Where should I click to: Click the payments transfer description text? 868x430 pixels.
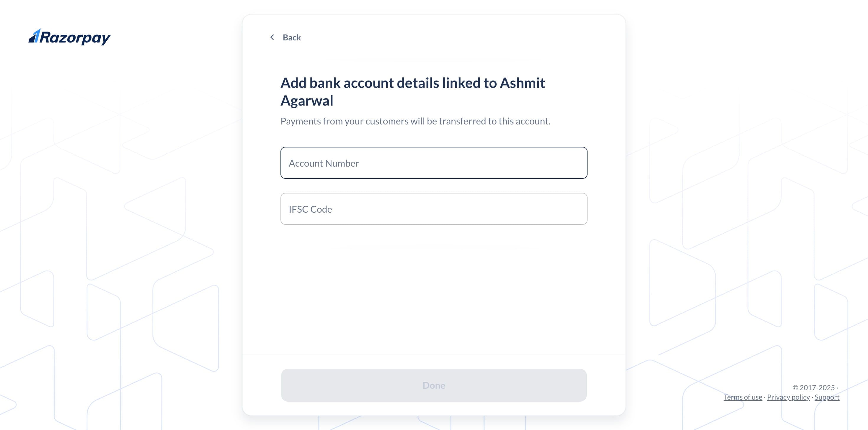coord(416,121)
